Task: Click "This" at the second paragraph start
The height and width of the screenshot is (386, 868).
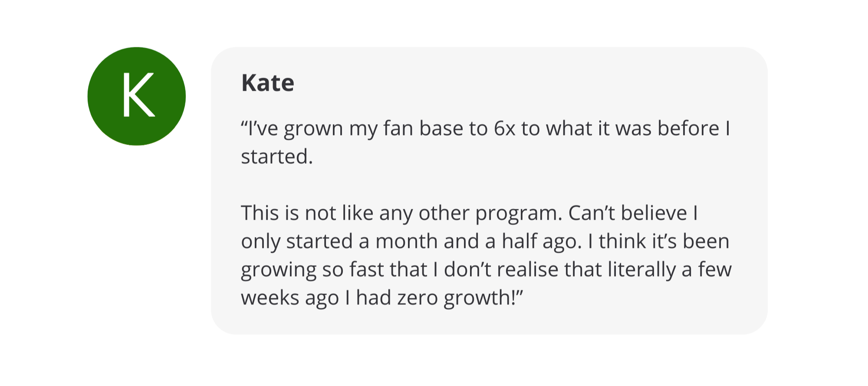Action: tap(260, 213)
